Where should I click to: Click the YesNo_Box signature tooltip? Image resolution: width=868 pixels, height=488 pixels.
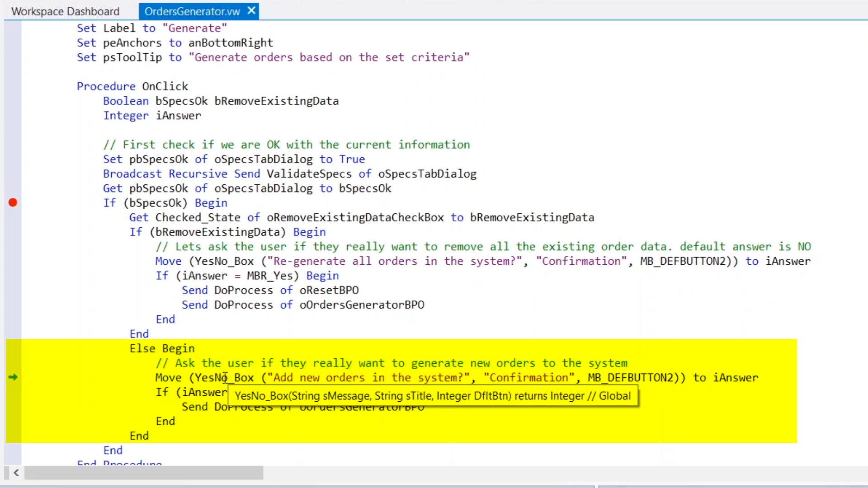tap(433, 396)
